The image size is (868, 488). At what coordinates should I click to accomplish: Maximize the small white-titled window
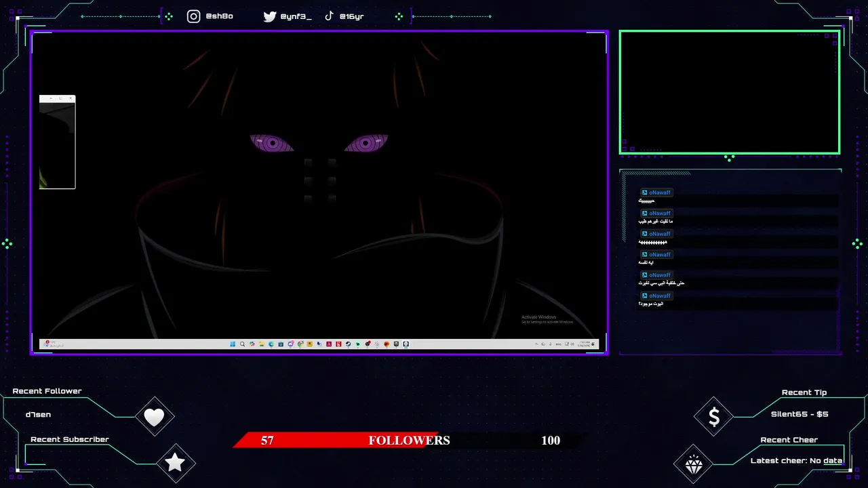pyautogui.click(x=60, y=98)
